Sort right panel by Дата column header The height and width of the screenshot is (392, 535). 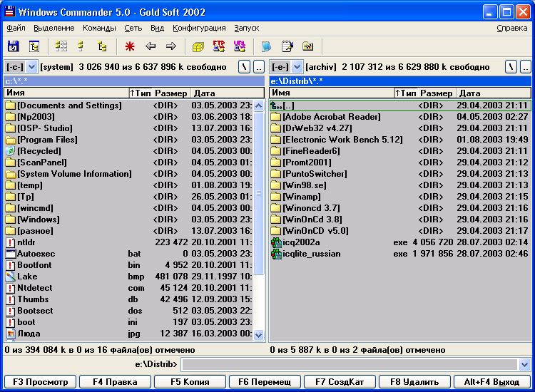pos(494,93)
